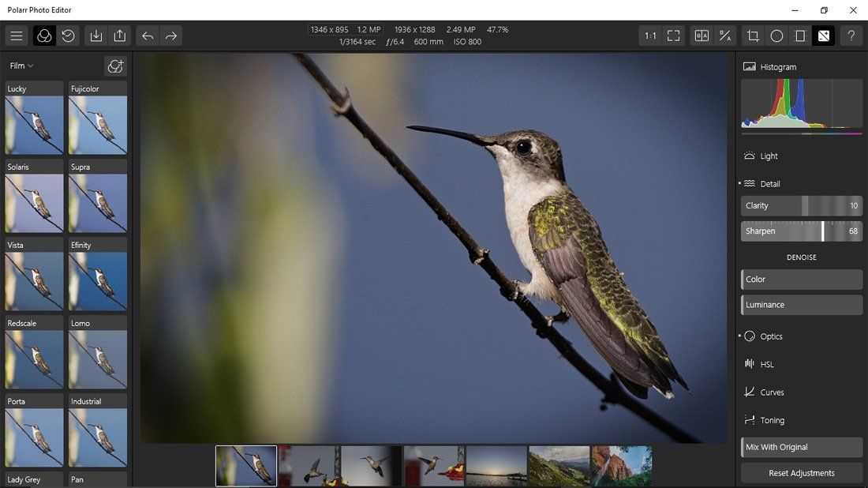Screen dimensions: 868x488
Task: Click the 47.7% zoom value
Action: tap(497, 30)
